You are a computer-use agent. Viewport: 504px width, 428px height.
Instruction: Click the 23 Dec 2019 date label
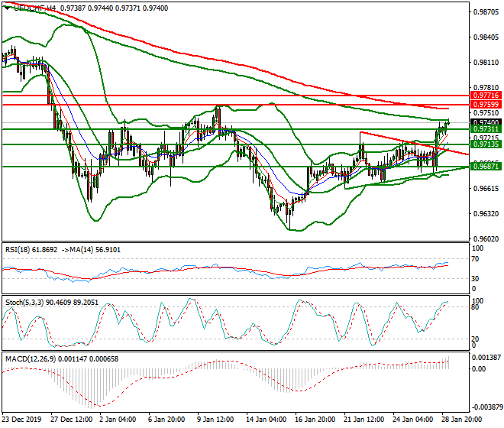[22, 420]
